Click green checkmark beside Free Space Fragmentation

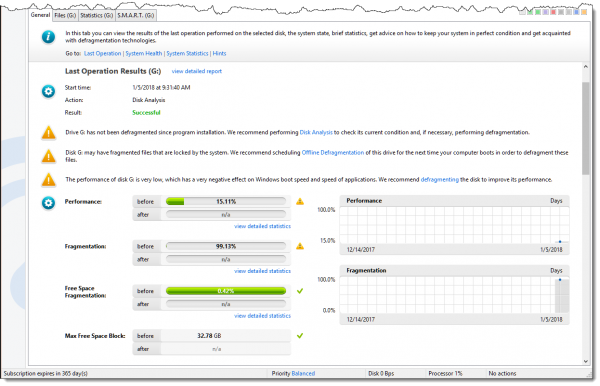pyautogui.click(x=300, y=291)
